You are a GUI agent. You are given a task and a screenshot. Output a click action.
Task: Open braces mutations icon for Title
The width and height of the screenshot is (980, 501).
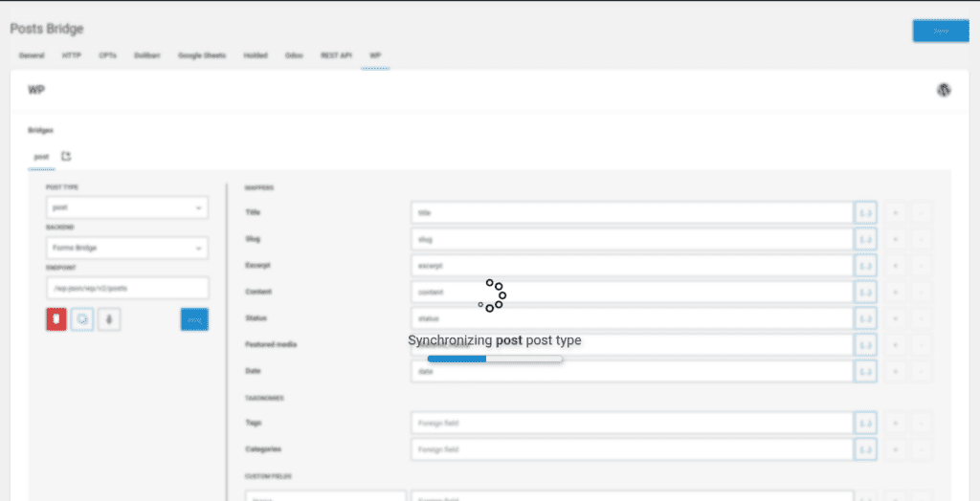tap(865, 213)
